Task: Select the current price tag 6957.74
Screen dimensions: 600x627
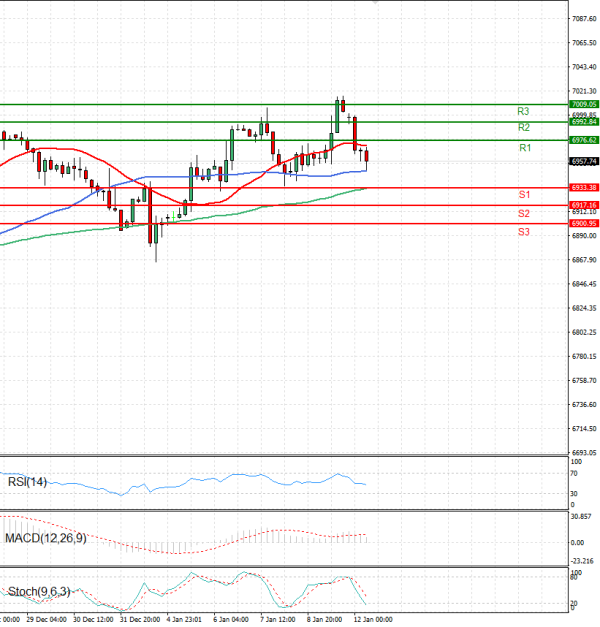Action: [x=583, y=161]
